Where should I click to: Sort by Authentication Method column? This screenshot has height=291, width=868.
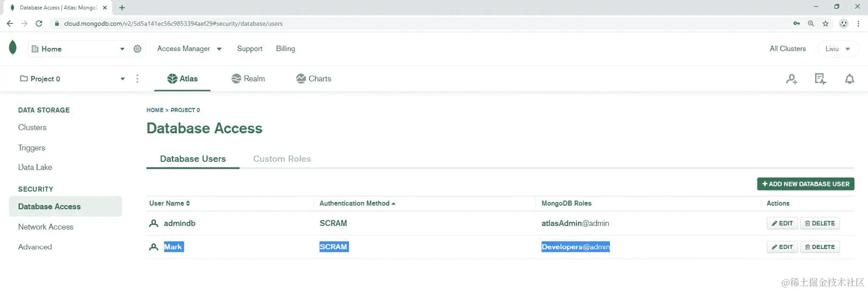[358, 203]
